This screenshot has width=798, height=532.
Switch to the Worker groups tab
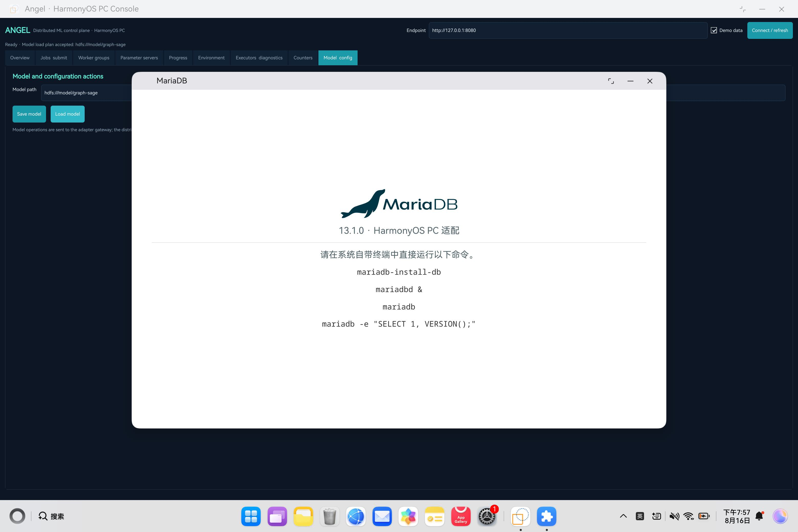coord(94,58)
